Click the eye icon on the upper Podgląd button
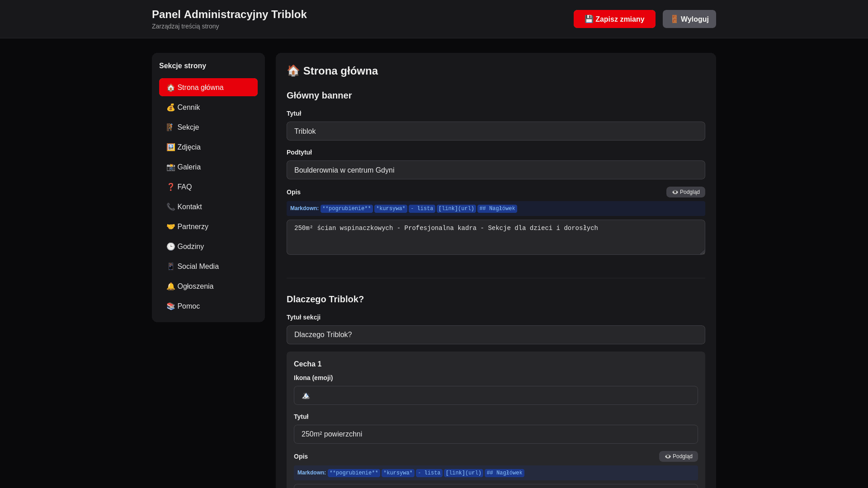868x488 pixels. click(x=674, y=192)
